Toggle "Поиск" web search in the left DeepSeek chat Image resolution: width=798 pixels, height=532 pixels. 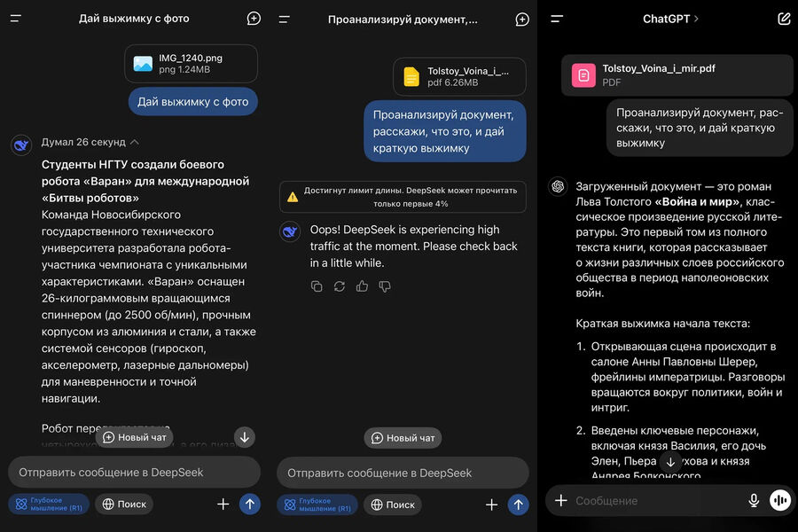(x=124, y=504)
